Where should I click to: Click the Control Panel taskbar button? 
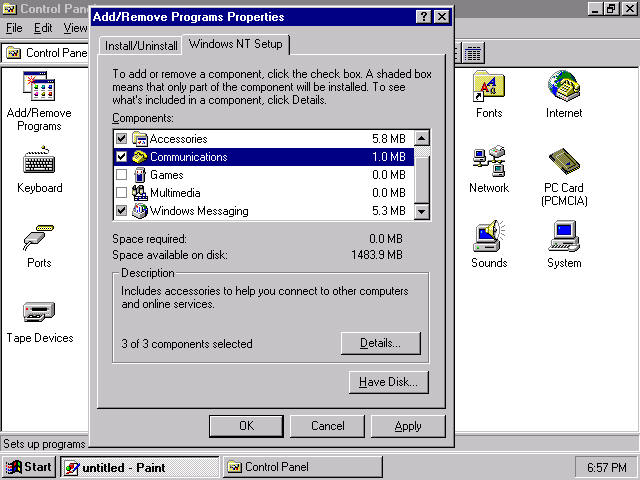302,467
